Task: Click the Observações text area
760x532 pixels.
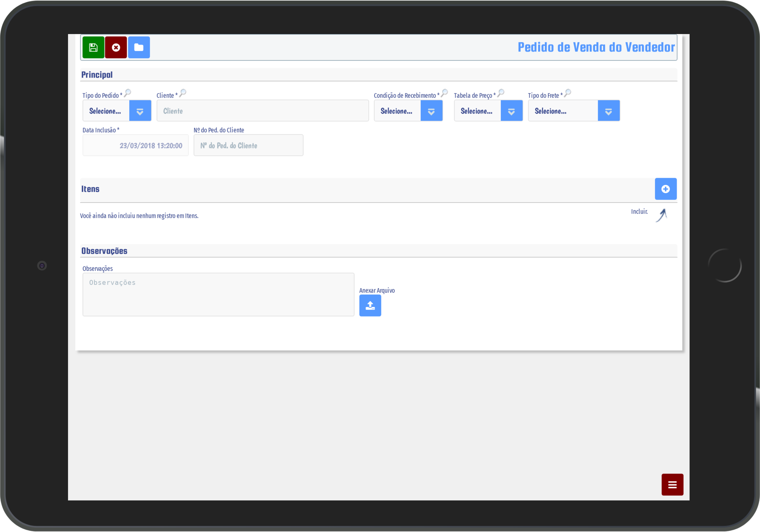Action: point(218,294)
